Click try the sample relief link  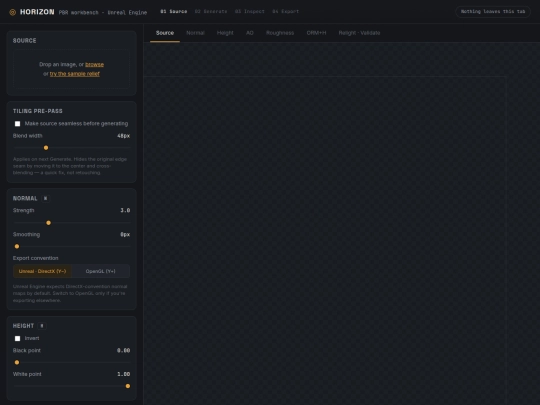click(75, 74)
